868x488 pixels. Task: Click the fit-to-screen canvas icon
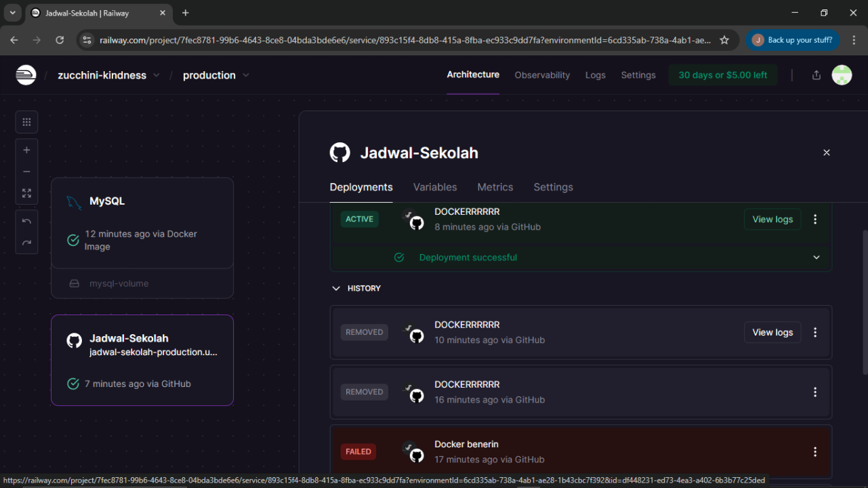point(26,193)
